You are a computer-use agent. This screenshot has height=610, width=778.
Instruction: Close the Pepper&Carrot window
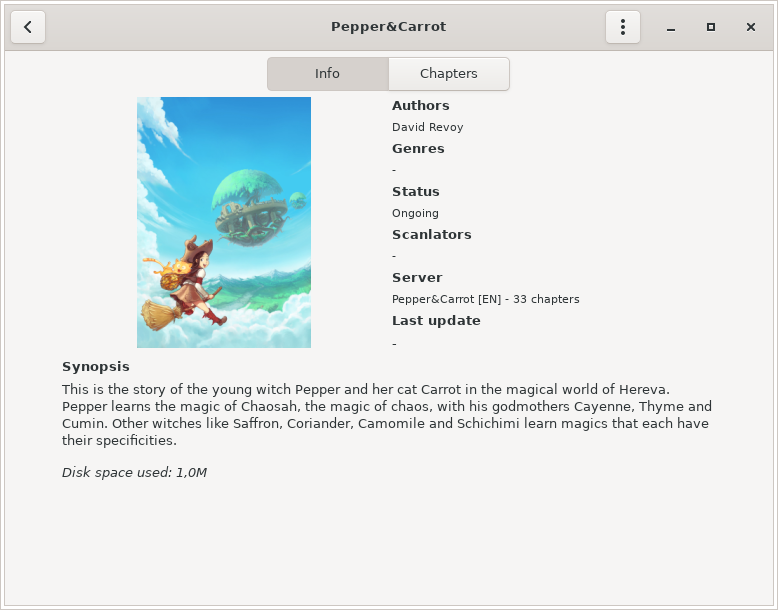click(x=751, y=27)
